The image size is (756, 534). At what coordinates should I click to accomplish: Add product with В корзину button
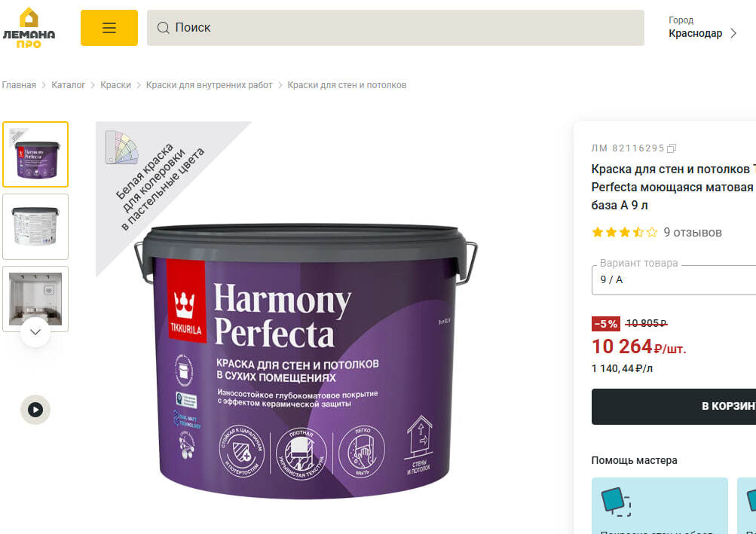click(x=674, y=406)
